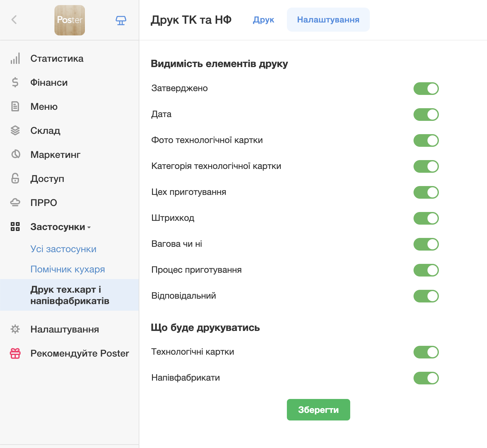
Task: Toggle the Штрихкод switch
Action: point(426,218)
